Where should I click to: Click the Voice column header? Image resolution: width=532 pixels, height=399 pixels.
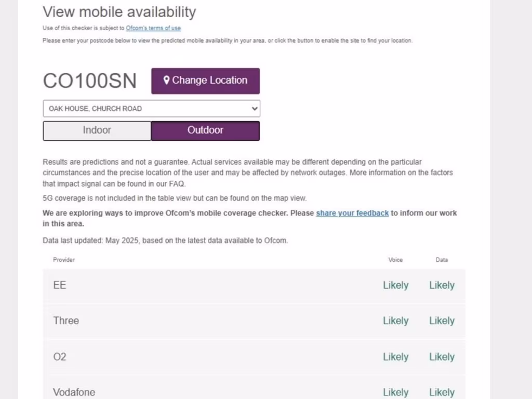point(395,260)
